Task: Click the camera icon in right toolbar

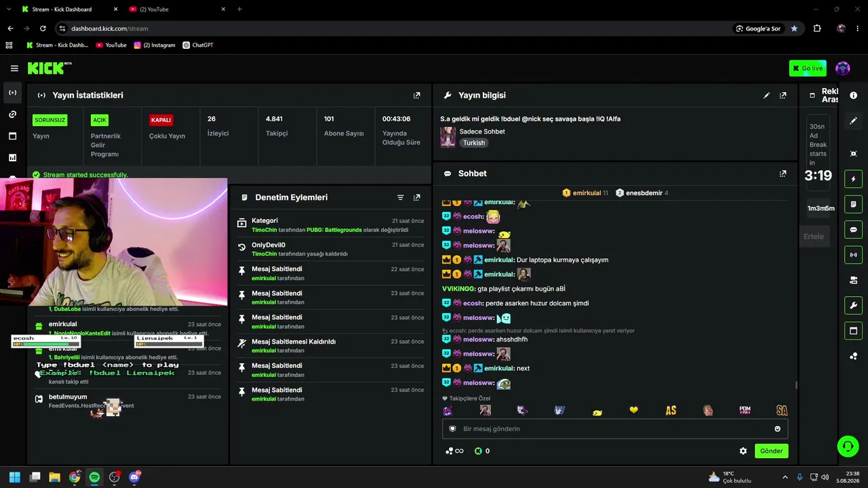Action: (853, 280)
